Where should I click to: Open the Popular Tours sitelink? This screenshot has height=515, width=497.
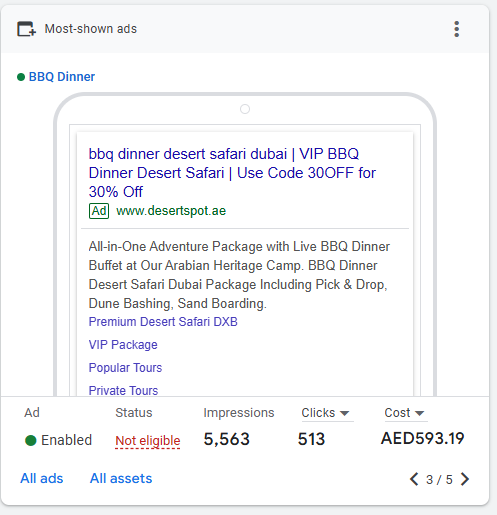125,368
